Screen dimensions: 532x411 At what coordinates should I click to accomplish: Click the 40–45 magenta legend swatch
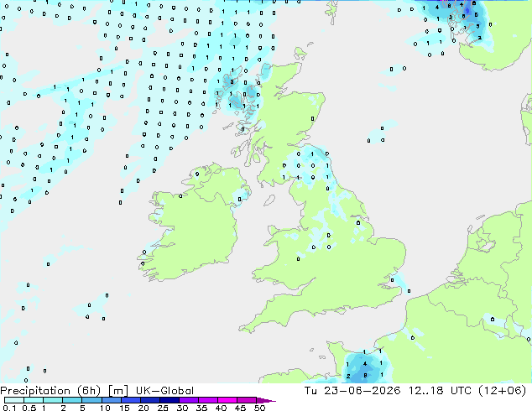click(x=227, y=400)
